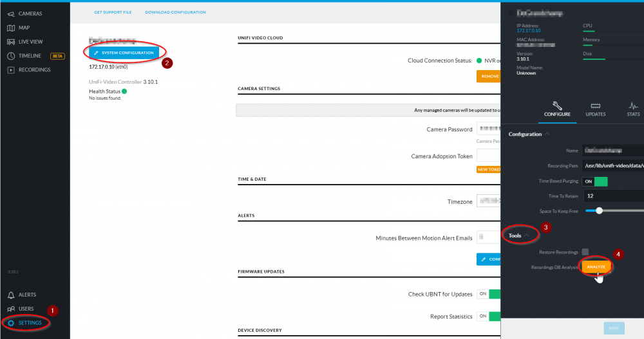Click the blue Configure button under Alerts

pyautogui.click(x=488, y=259)
